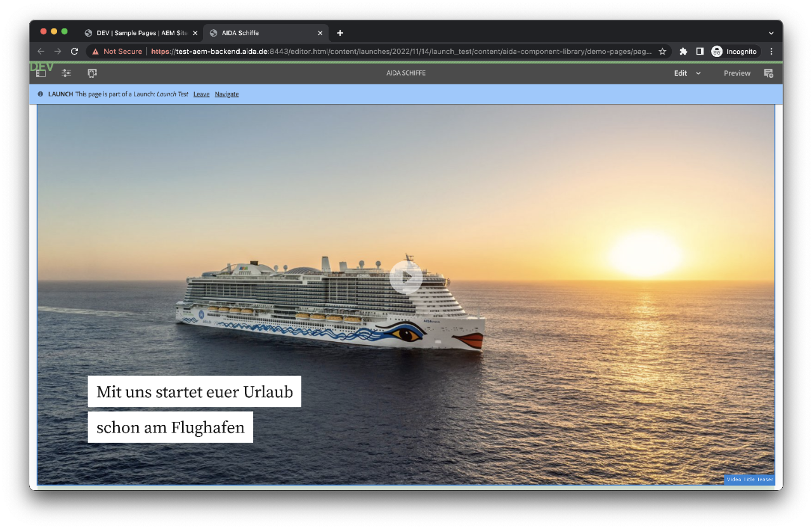
Task: Go back to previous page
Action: (41, 51)
